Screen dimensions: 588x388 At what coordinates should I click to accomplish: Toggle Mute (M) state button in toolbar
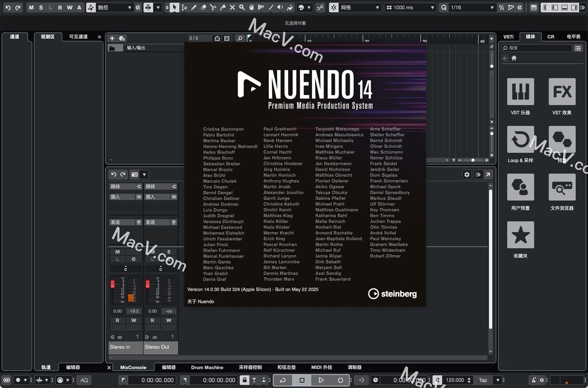[x=31, y=7]
